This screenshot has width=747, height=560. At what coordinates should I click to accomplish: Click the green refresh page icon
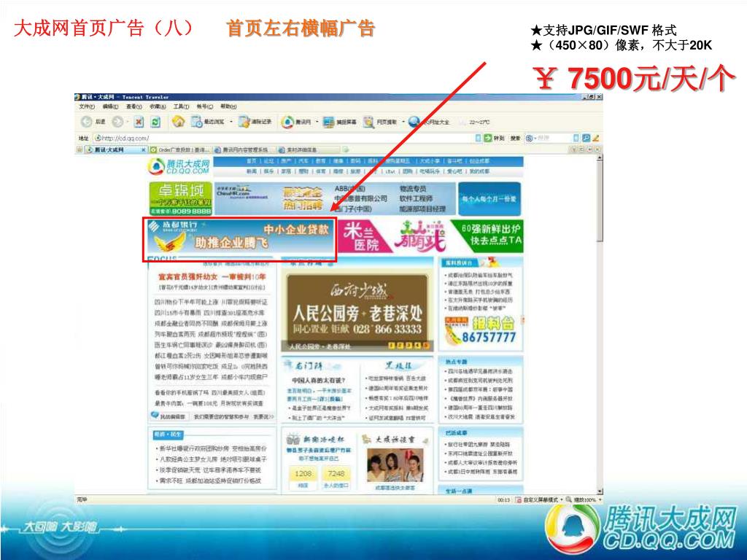click(x=155, y=122)
